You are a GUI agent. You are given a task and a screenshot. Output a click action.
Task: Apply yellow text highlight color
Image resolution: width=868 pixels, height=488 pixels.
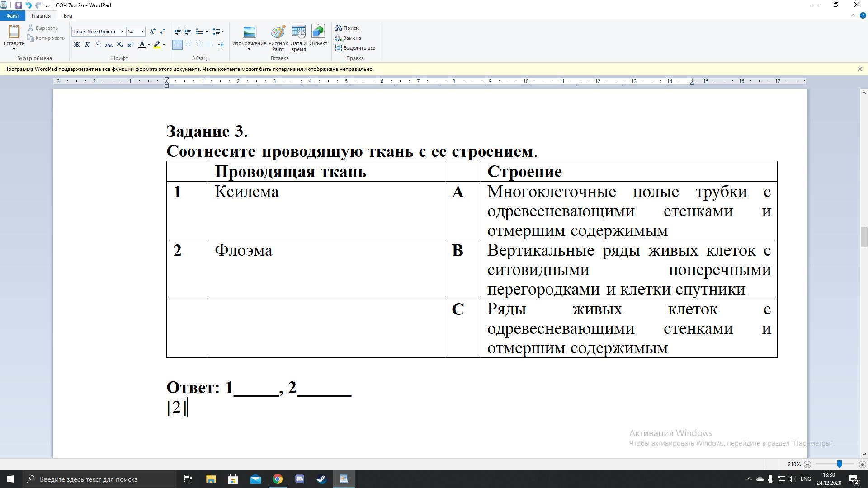tap(157, 45)
